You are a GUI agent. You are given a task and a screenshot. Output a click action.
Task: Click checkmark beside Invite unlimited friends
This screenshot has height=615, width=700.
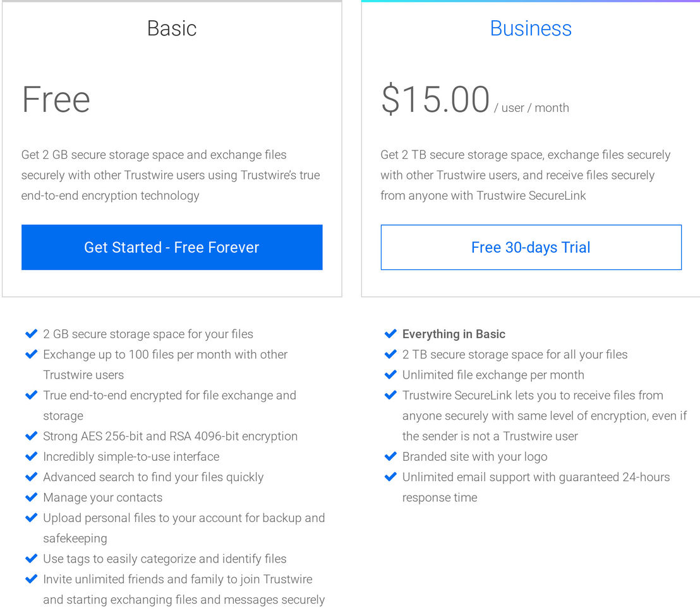pyautogui.click(x=31, y=579)
